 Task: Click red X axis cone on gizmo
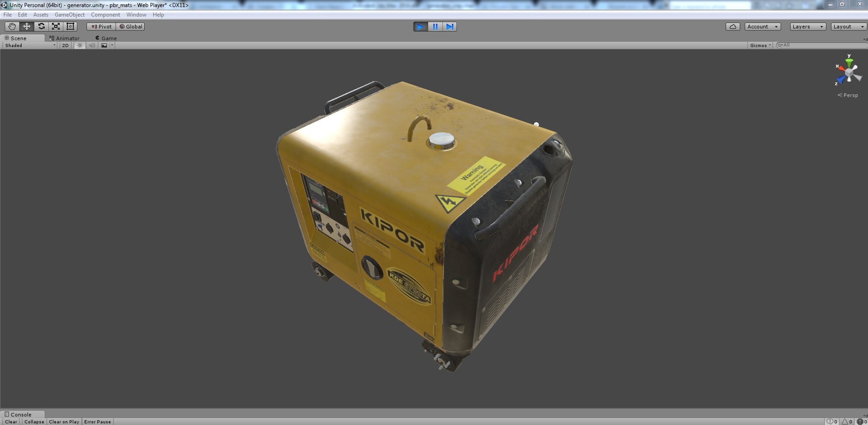(x=842, y=68)
